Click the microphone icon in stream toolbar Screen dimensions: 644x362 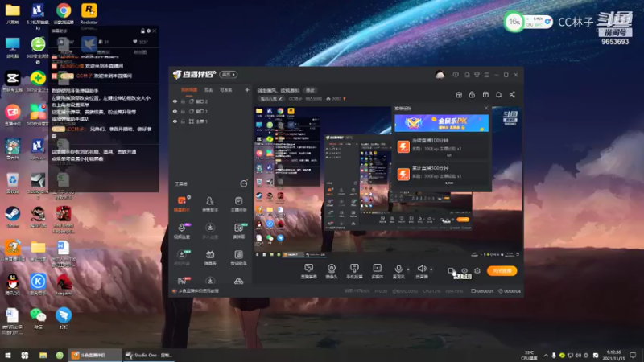point(398,269)
